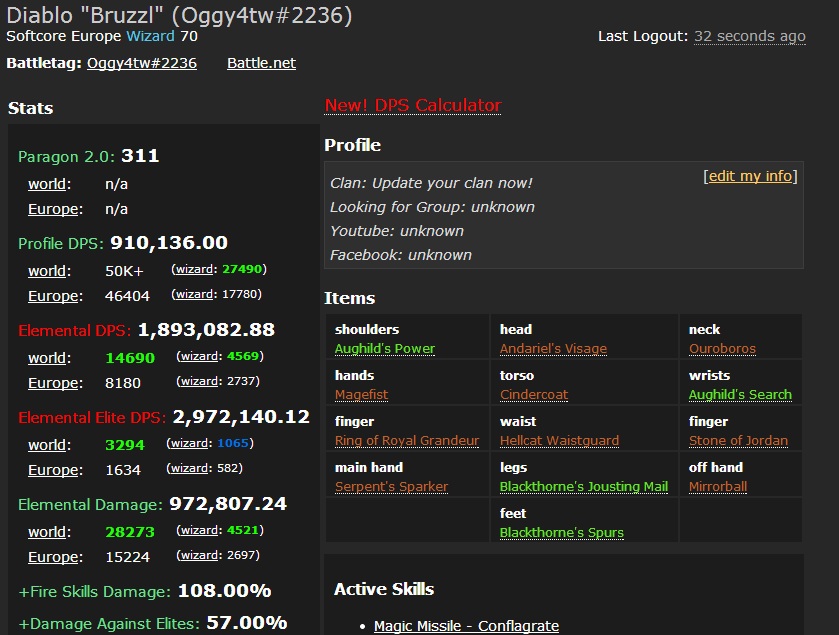
Task: Open Stone of Jordan finger item
Action: (x=738, y=441)
